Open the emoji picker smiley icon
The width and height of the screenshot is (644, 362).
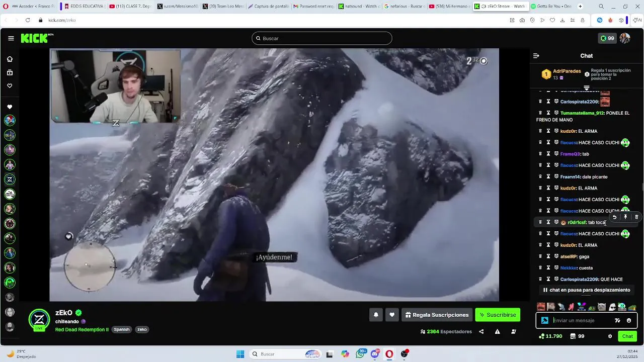pyautogui.click(x=629, y=320)
